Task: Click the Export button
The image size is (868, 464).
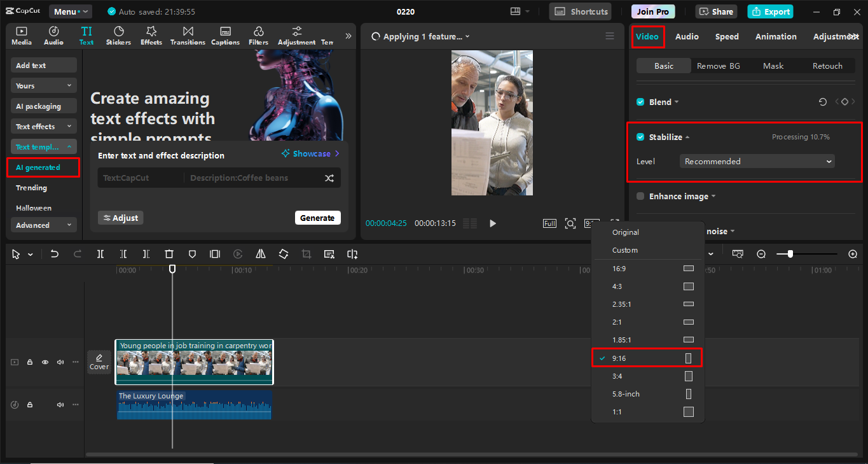Action: click(x=769, y=11)
